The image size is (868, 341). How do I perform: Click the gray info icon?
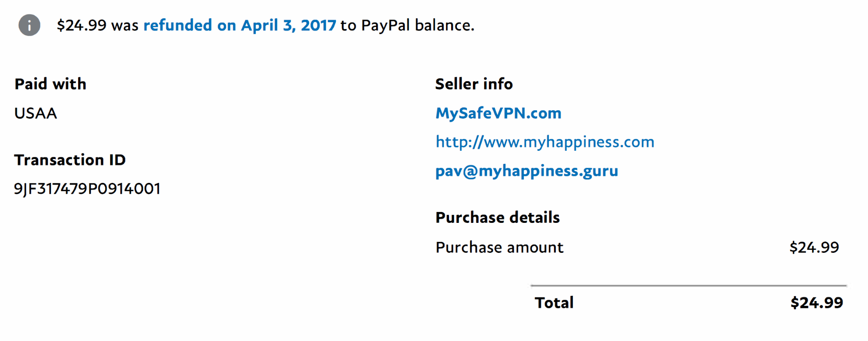coord(30,25)
